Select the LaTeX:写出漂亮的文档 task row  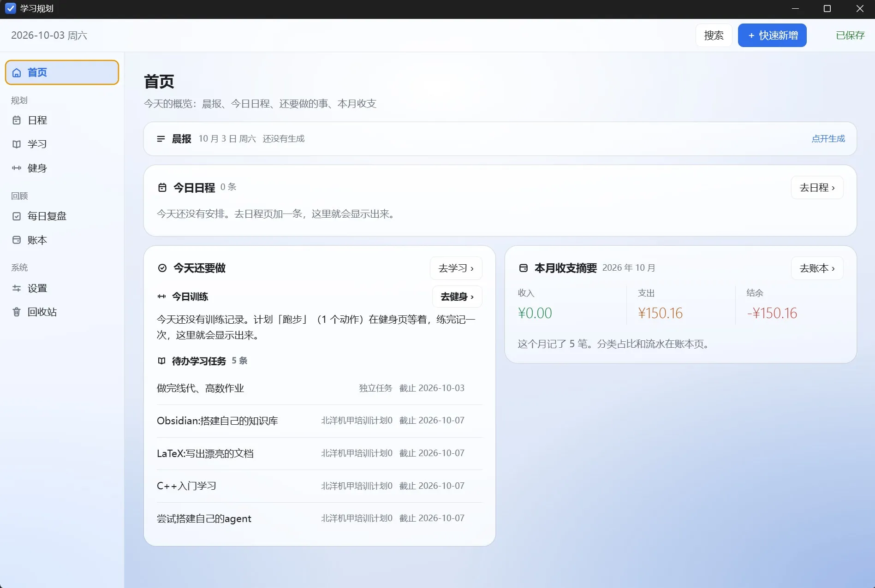coord(319,453)
